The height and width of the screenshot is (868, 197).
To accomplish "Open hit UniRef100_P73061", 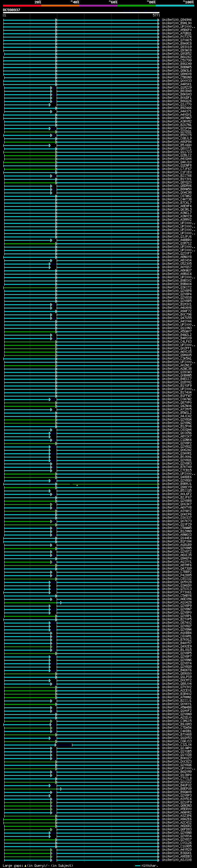I will [x=177, y=593].
